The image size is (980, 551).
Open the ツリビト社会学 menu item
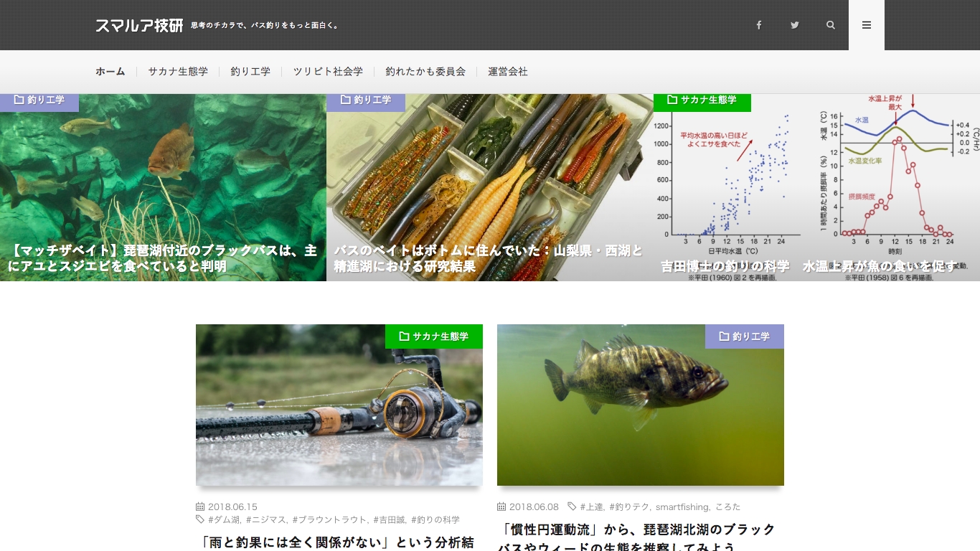pos(328,72)
